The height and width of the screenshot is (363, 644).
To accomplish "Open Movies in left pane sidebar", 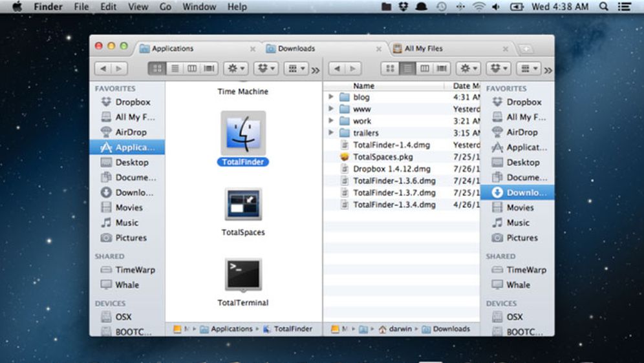I will tap(128, 207).
